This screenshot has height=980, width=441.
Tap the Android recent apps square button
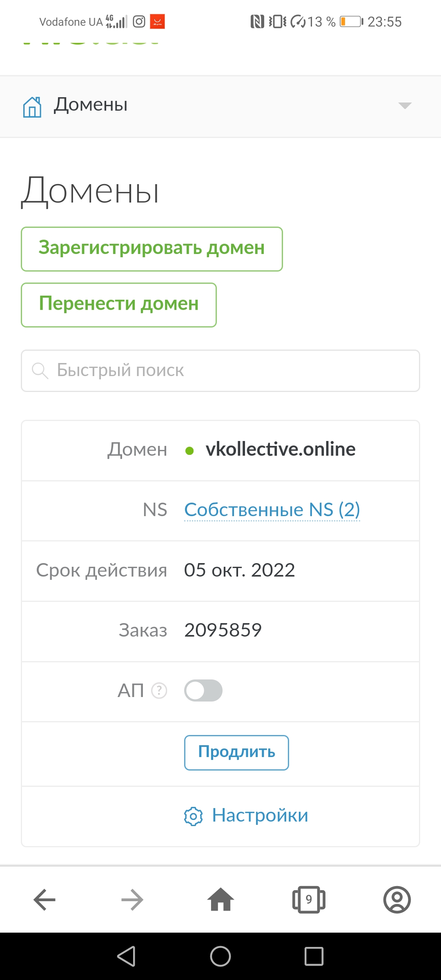coord(314,956)
